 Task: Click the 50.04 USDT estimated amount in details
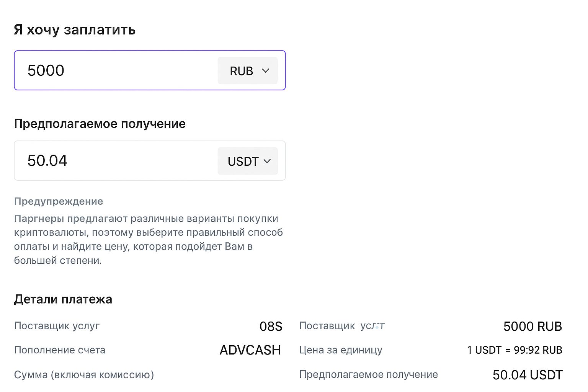pyautogui.click(x=528, y=375)
